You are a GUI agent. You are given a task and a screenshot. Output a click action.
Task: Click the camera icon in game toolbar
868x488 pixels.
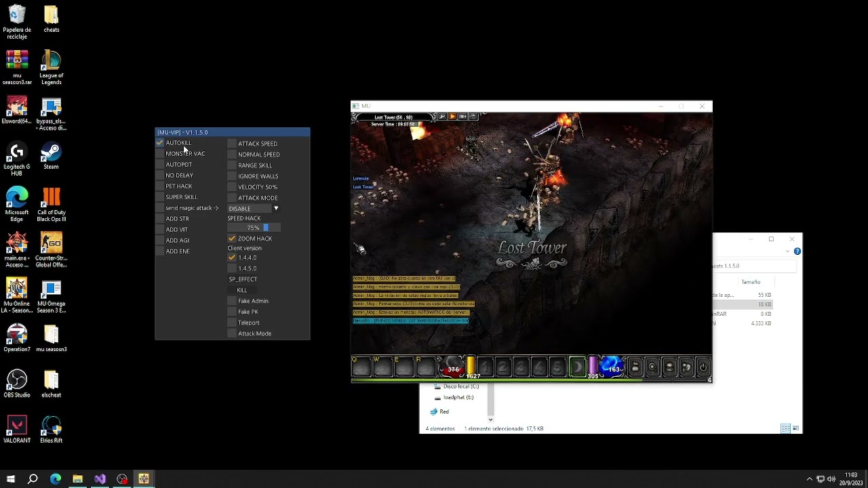pos(462,117)
